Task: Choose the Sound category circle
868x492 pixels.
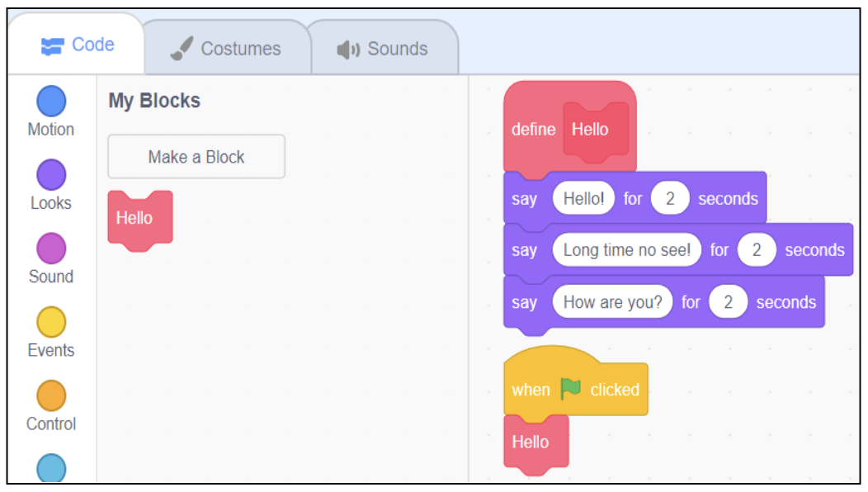Action: click(x=51, y=248)
